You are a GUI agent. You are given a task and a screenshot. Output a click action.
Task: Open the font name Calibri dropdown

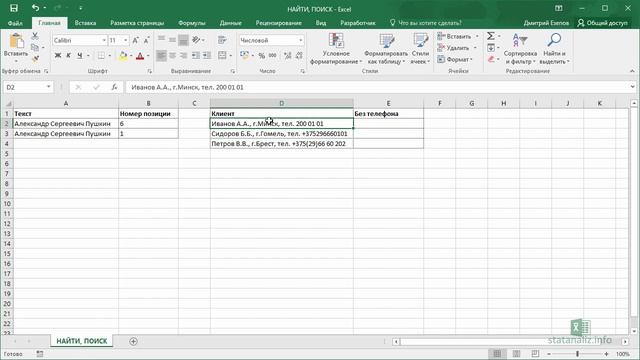tap(104, 40)
